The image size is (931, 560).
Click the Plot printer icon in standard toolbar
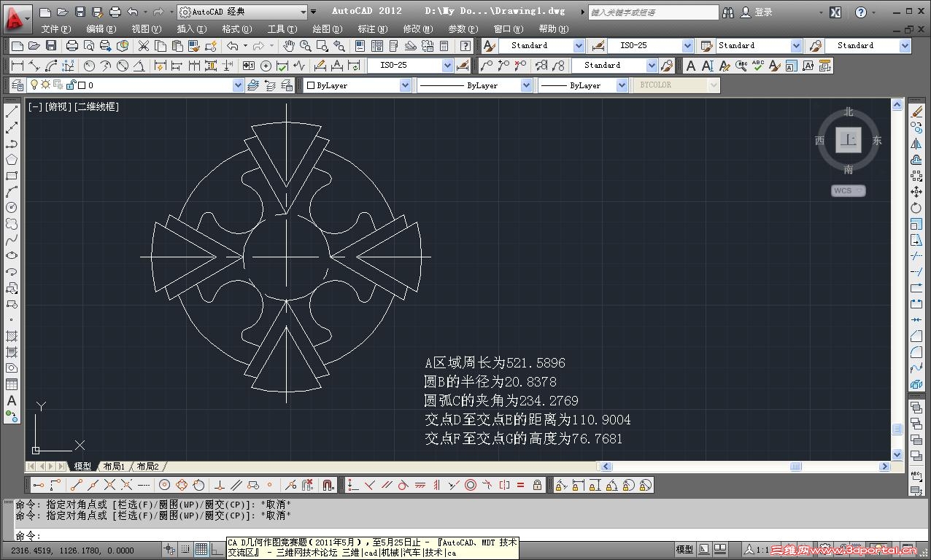(x=72, y=46)
